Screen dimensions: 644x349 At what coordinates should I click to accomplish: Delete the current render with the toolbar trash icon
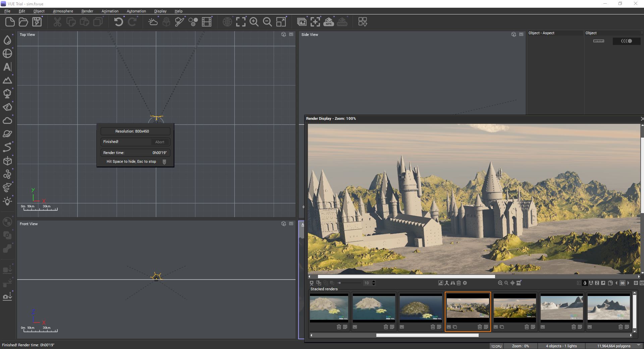459,283
